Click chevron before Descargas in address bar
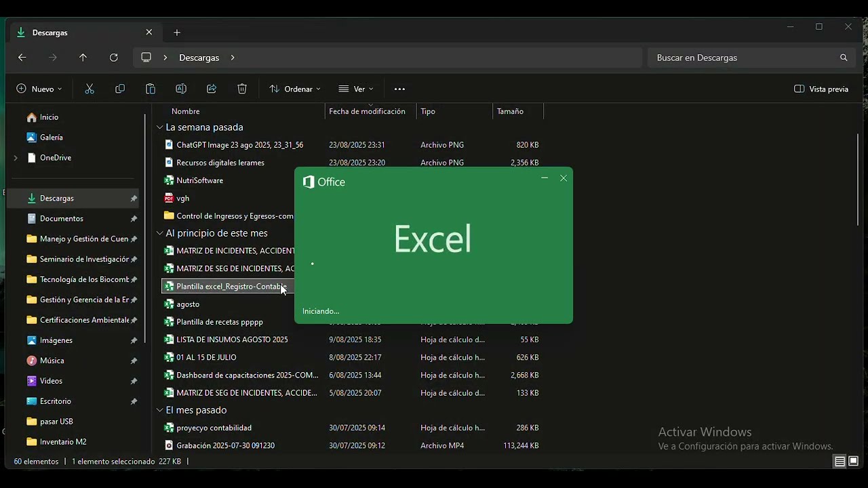 (165, 58)
